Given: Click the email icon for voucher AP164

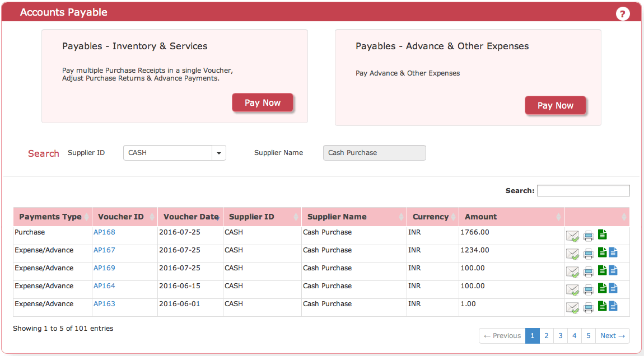Looking at the screenshot, I should [572, 290].
